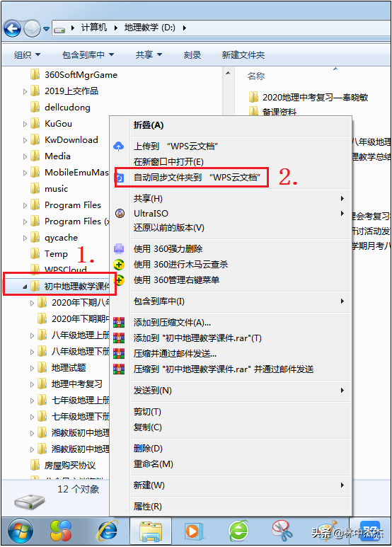Open the 包含到库中 toolbar dropdown
This screenshot has height=547, width=392.
(x=88, y=54)
